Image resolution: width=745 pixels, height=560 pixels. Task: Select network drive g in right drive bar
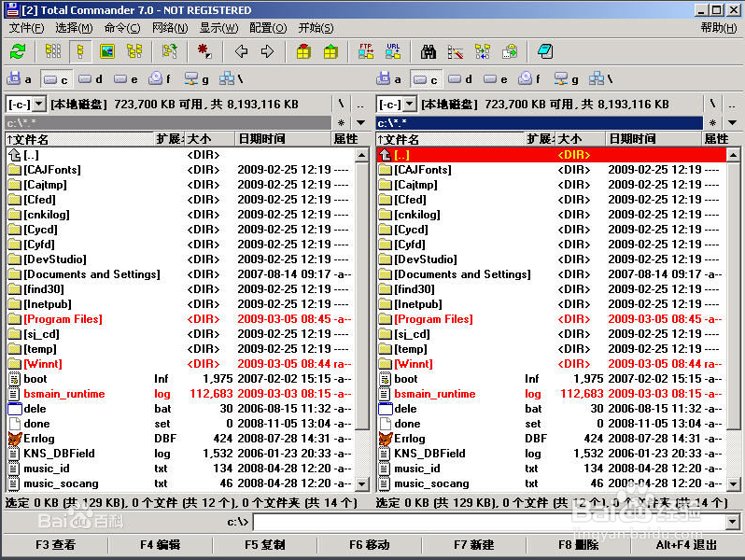pyautogui.click(x=567, y=78)
